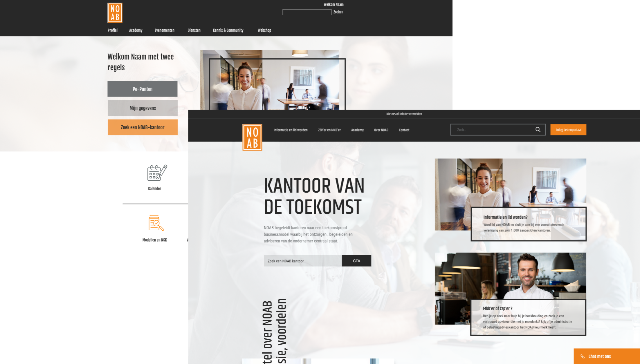Image resolution: width=640 pixels, height=364 pixels.
Task: Open the Kennis & Community menu item
Action: pyautogui.click(x=228, y=30)
